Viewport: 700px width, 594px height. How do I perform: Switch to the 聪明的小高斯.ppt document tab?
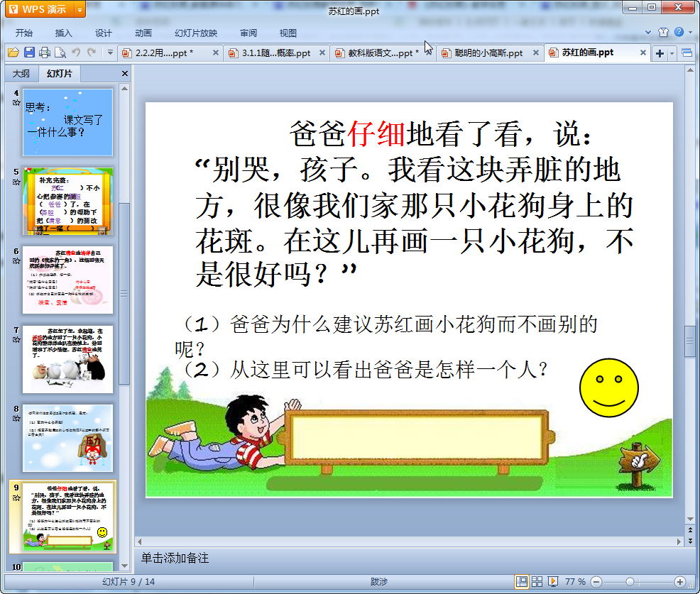point(488,53)
